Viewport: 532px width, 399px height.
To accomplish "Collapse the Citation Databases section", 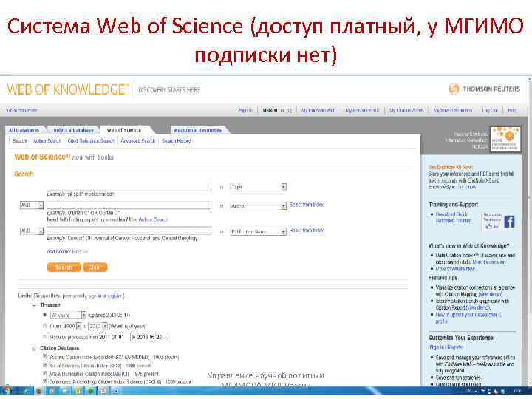I will click(33, 349).
